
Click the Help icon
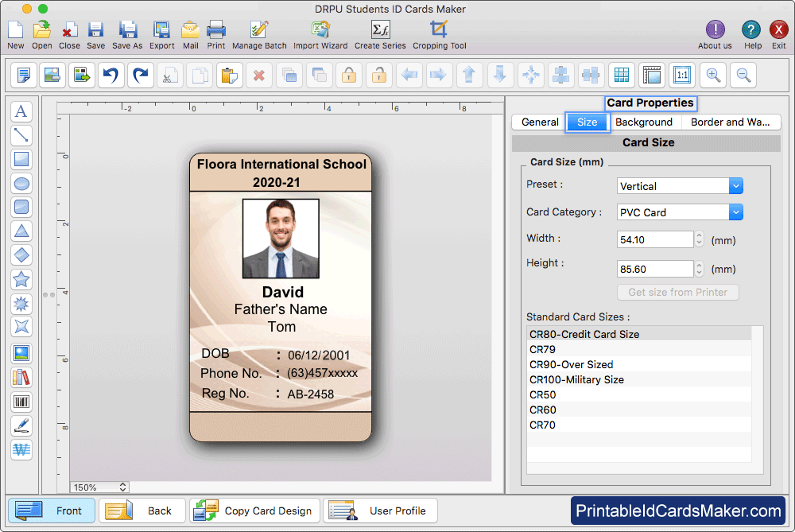752,34
